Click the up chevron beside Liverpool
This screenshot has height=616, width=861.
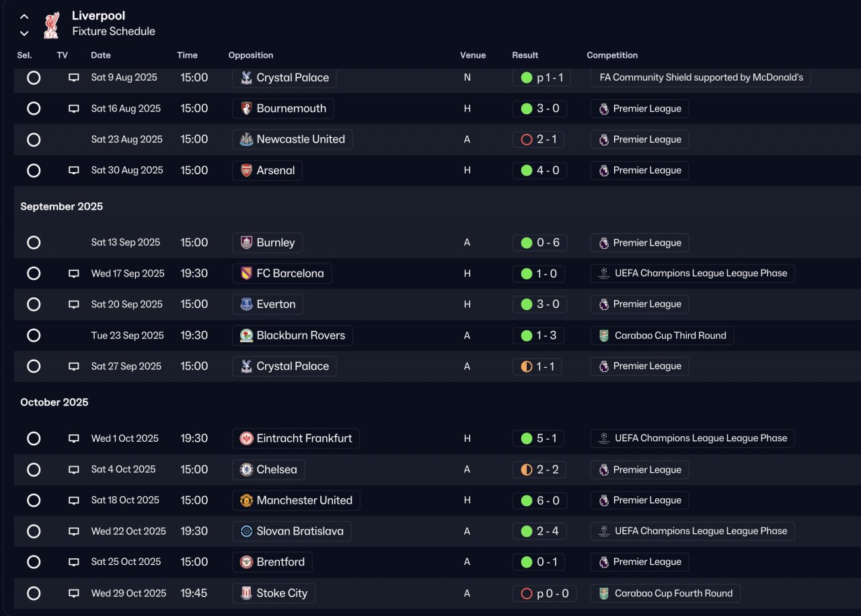[x=24, y=16]
